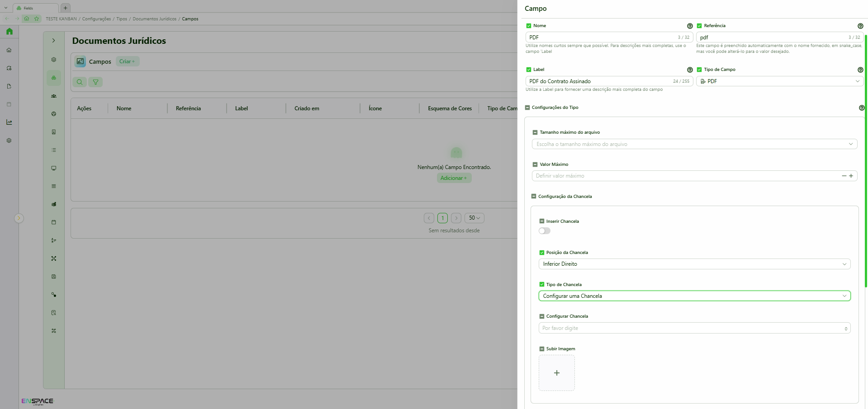Toggle the Nome checkbox
Image resolution: width=868 pixels, height=409 pixels.
pyautogui.click(x=529, y=26)
